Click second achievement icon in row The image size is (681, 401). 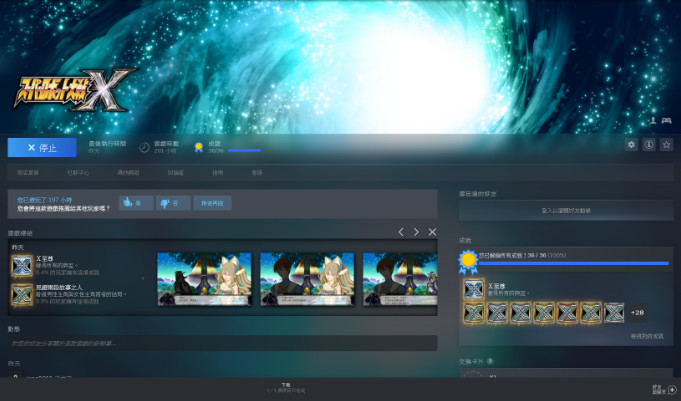coord(497,313)
